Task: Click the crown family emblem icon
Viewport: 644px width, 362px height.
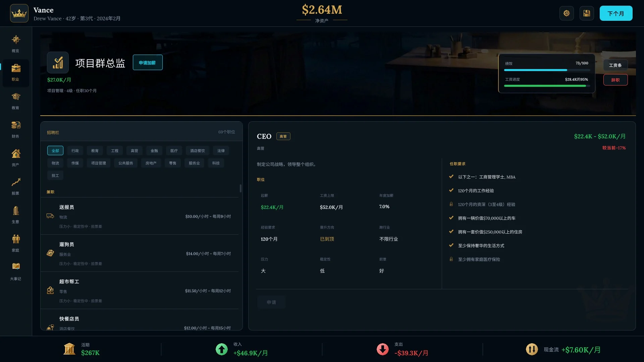Action: (19, 13)
